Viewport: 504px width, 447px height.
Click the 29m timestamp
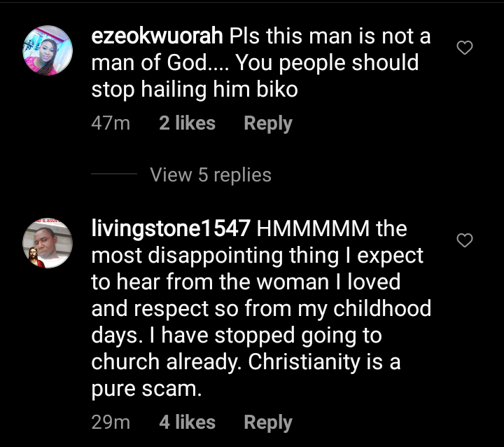[111, 422]
